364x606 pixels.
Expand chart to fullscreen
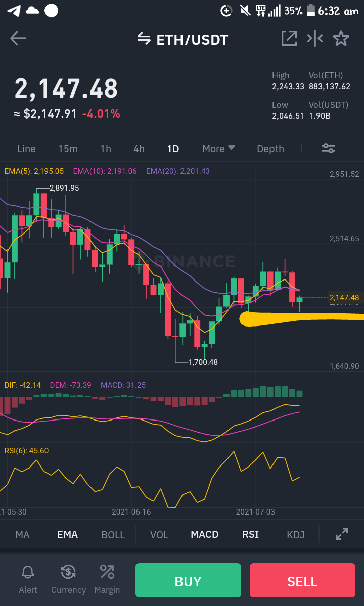342,534
